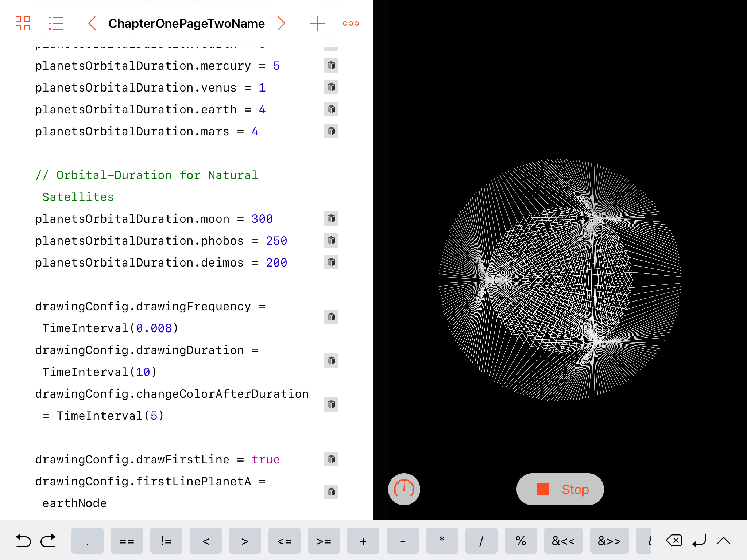Insert the > operator key
The image size is (747, 560).
coord(245,541)
